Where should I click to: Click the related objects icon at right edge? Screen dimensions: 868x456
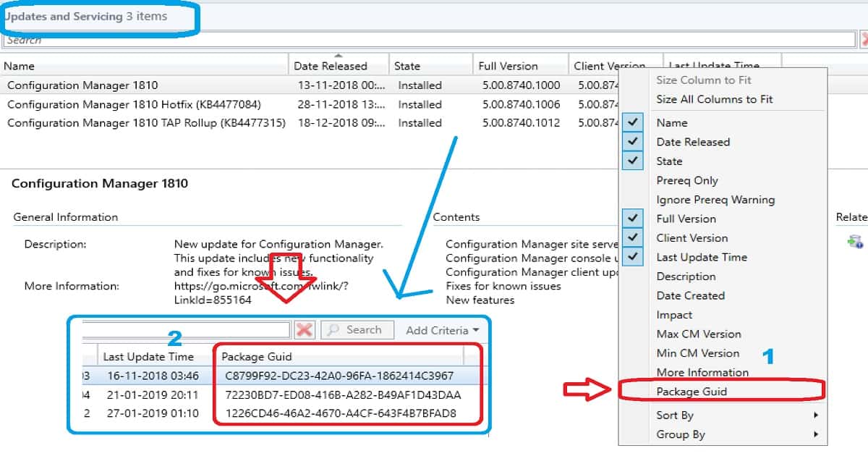click(x=856, y=241)
